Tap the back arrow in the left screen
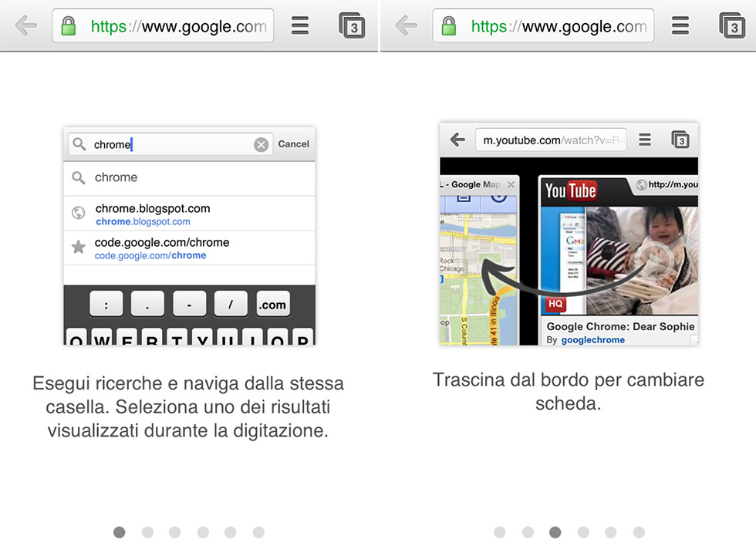Screen dimensions: 756x543 [25, 25]
